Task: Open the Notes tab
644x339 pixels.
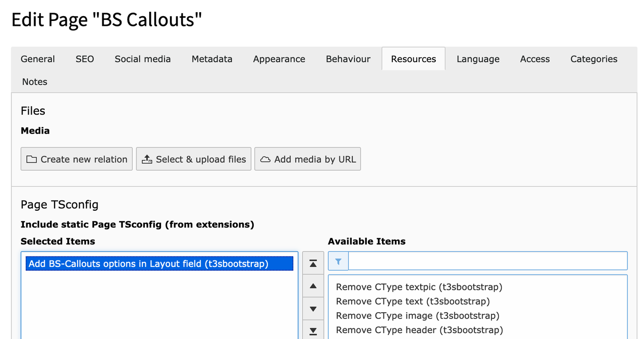Action: point(35,82)
